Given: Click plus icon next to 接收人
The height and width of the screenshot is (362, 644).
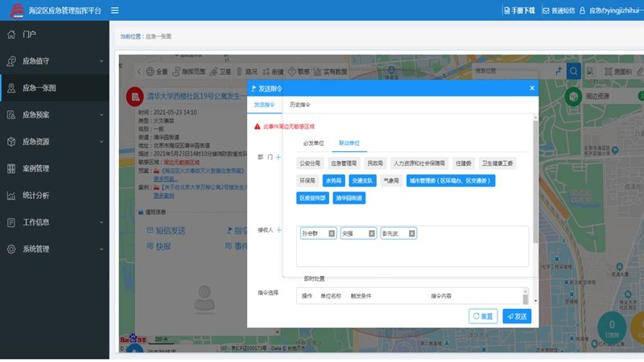Looking at the screenshot, I should (279, 230).
